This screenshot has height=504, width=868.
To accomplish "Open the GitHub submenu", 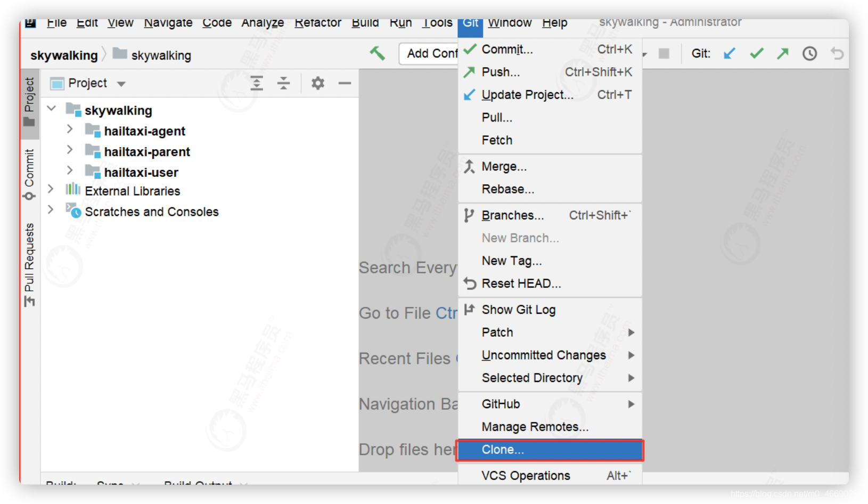I will [550, 404].
